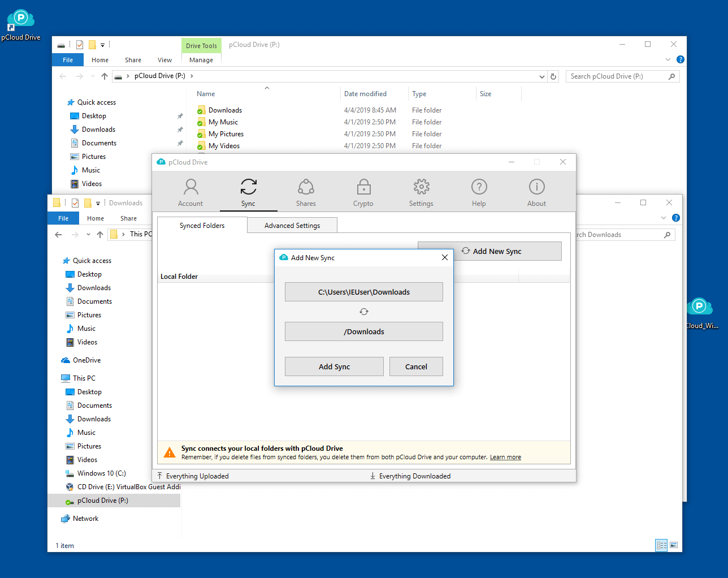Open the Learn more link
Screen dimensions: 728x578
505,458
